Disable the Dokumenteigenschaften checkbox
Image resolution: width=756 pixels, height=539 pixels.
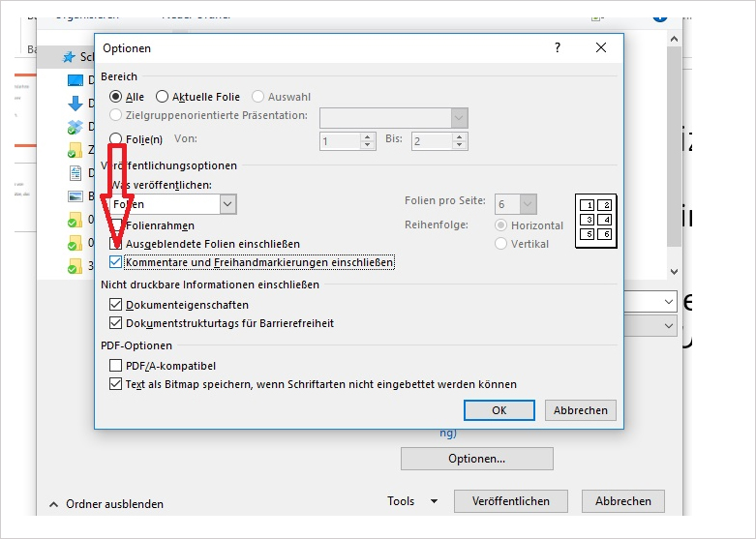click(x=116, y=305)
